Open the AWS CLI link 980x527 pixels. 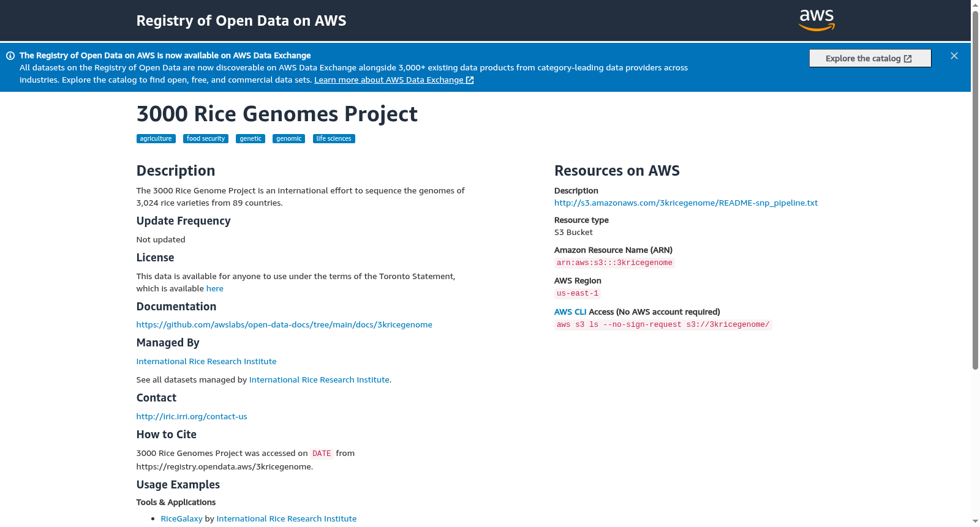570,312
